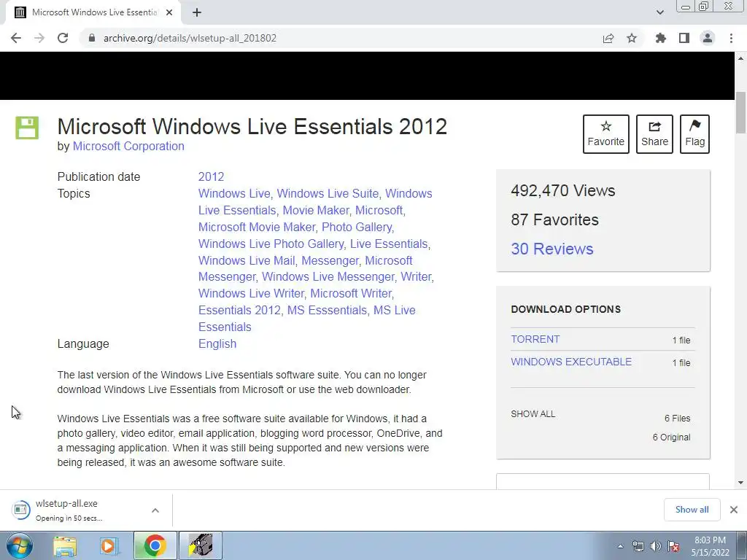Click the 492,470 Views text

coord(562,190)
